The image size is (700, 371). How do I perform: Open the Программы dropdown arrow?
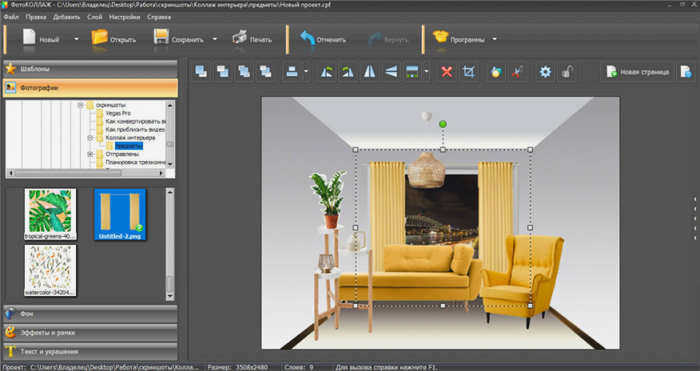pos(494,39)
